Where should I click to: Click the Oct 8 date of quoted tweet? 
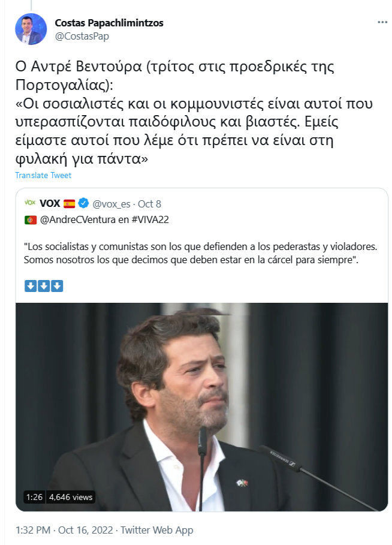(149, 204)
